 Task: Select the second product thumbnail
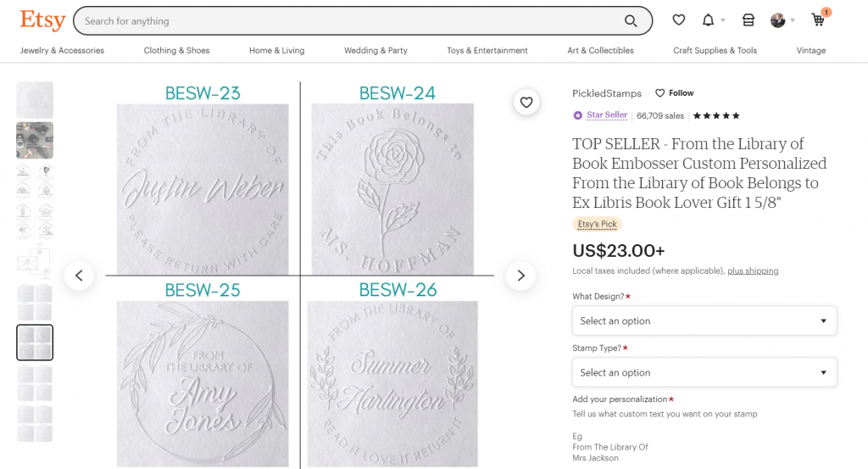35,141
